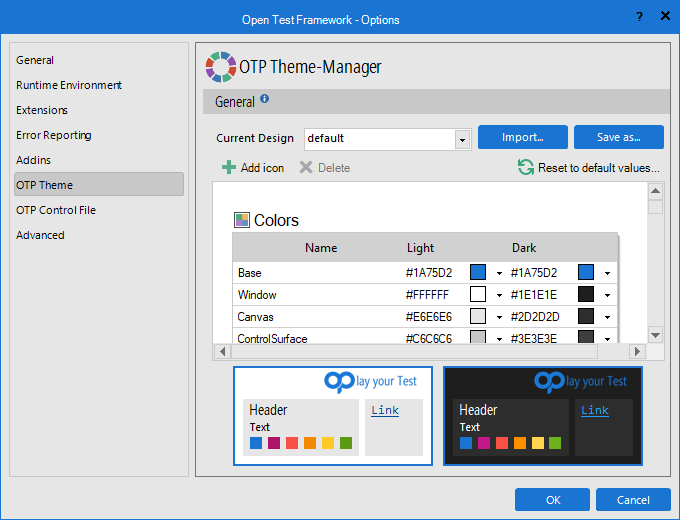Click the help question mark in title bar

639,17
